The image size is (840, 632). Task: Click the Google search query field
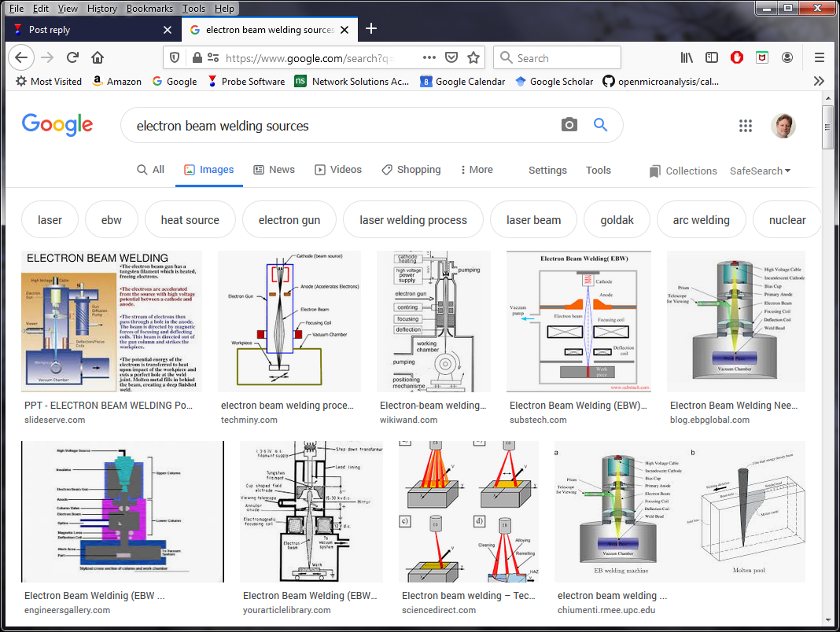pyautogui.click(x=338, y=126)
